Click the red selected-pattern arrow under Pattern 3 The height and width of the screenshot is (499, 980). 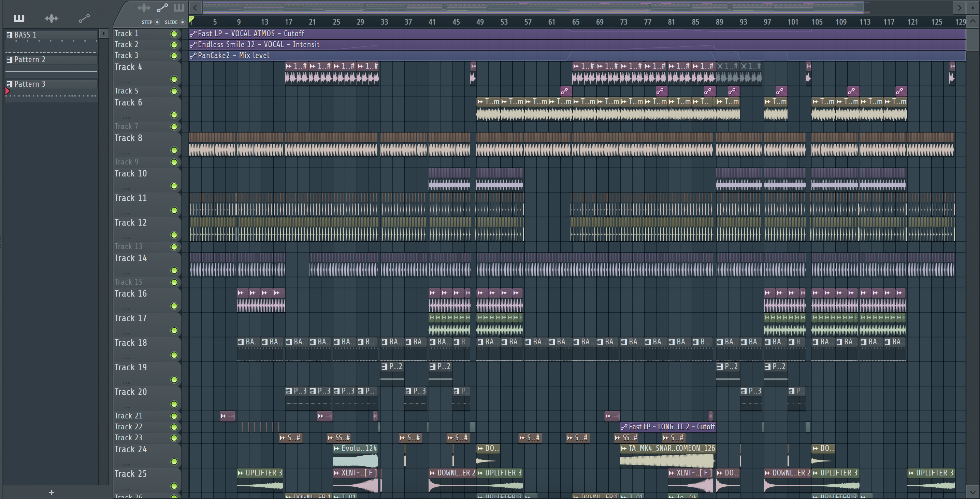pos(7,91)
